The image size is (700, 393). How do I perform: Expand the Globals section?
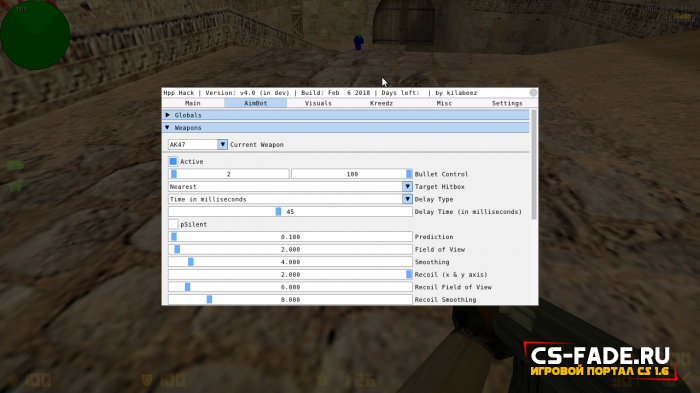tap(346, 115)
